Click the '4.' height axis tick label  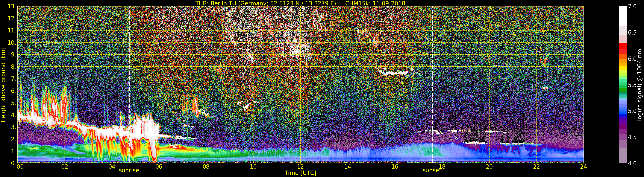coord(14,115)
